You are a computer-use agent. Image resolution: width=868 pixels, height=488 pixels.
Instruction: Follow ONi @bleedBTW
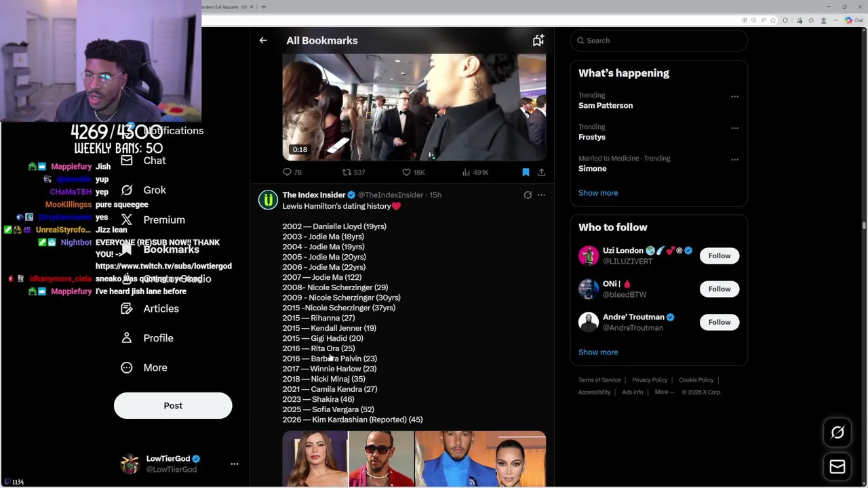coord(719,289)
